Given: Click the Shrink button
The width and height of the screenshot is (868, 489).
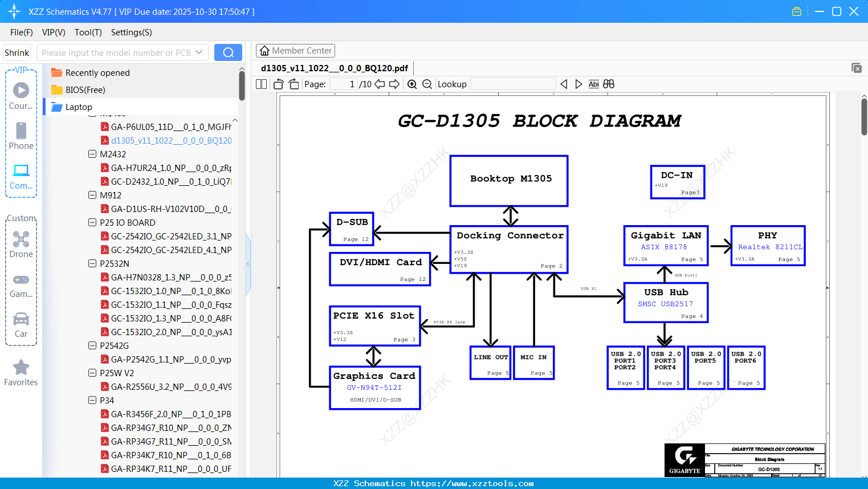Looking at the screenshot, I should [x=17, y=52].
